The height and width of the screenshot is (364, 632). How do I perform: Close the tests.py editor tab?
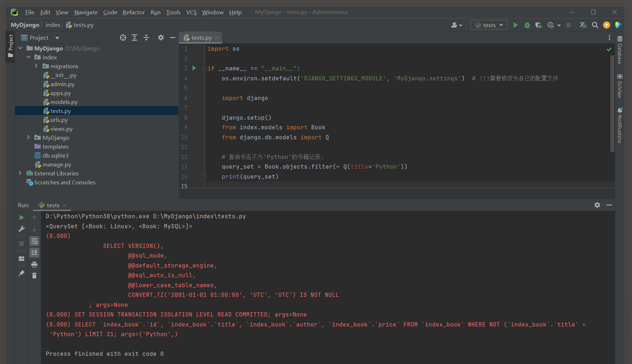pyautogui.click(x=217, y=38)
